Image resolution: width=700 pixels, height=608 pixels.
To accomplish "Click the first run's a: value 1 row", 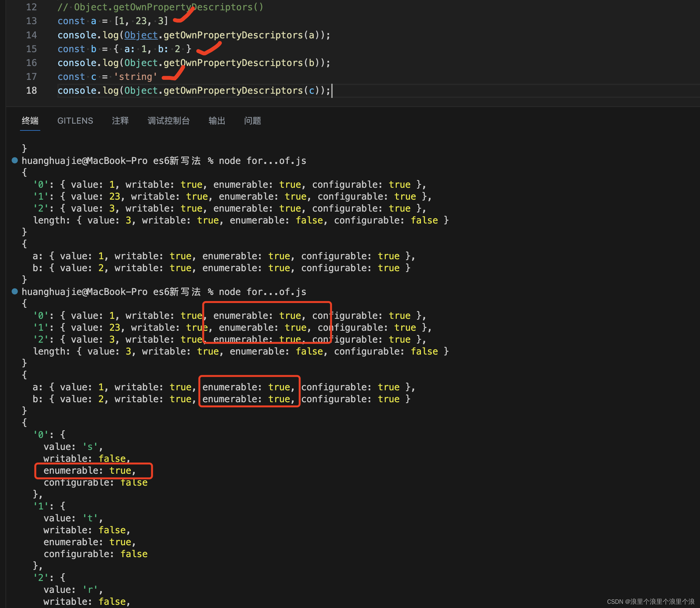I will pyautogui.click(x=224, y=256).
